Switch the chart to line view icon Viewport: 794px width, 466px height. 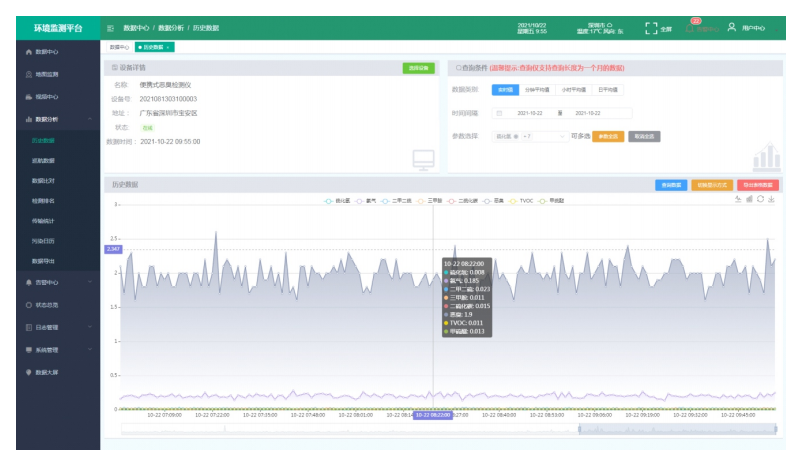tap(737, 199)
